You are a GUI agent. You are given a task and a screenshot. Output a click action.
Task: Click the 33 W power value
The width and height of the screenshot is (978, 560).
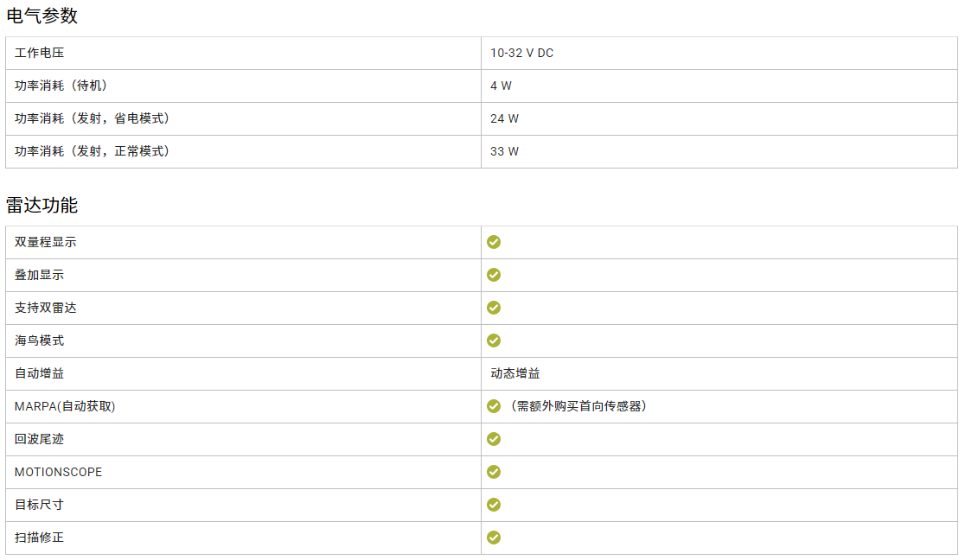coord(504,151)
